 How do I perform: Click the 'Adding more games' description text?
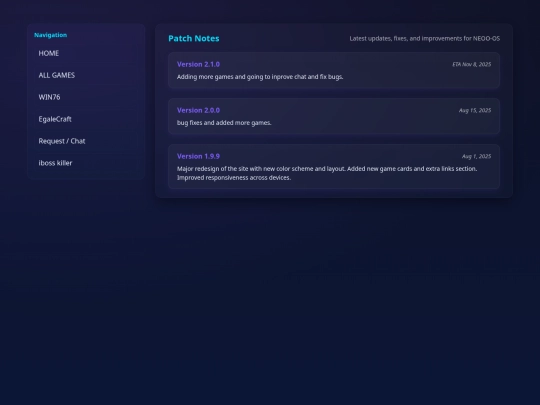pos(260,77)
